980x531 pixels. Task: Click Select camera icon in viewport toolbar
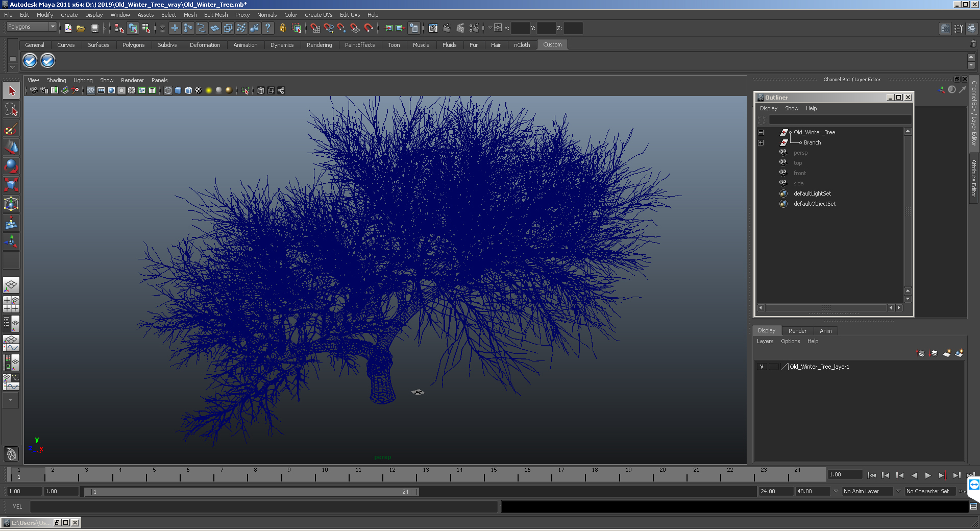coord(34,90)
